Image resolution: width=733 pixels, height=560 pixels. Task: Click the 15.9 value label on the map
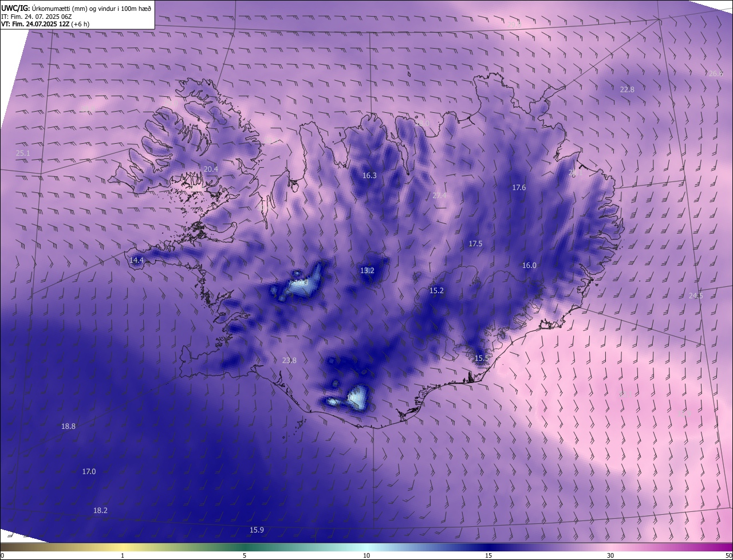pyautogui.click(x=257, y=530)
